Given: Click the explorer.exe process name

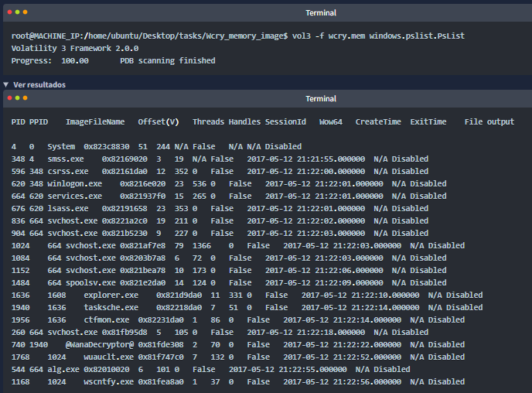Looking at the screenshot, I should click(x=111, y=296).
